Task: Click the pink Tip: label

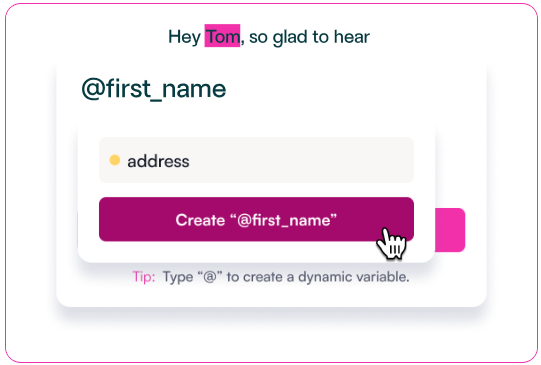Action: [x=144, y=277]
